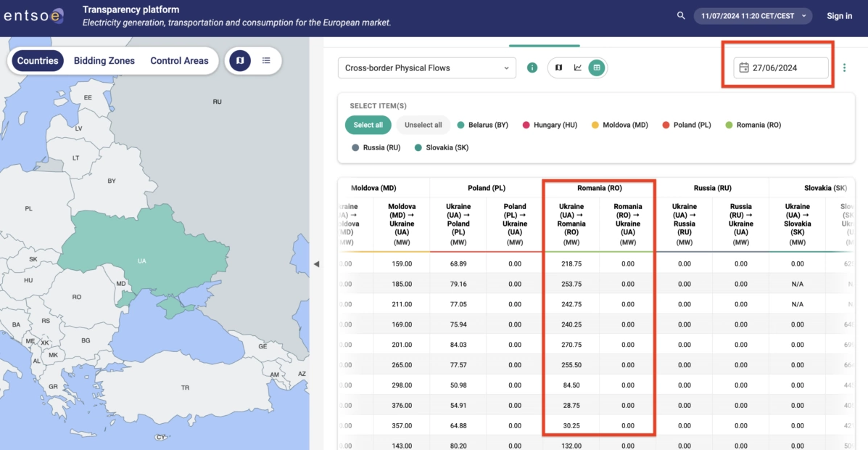Screen dimensions: 868x450
Task: Click Moldova (MD) → Ukraine (UA) column header
Action: 402,224
